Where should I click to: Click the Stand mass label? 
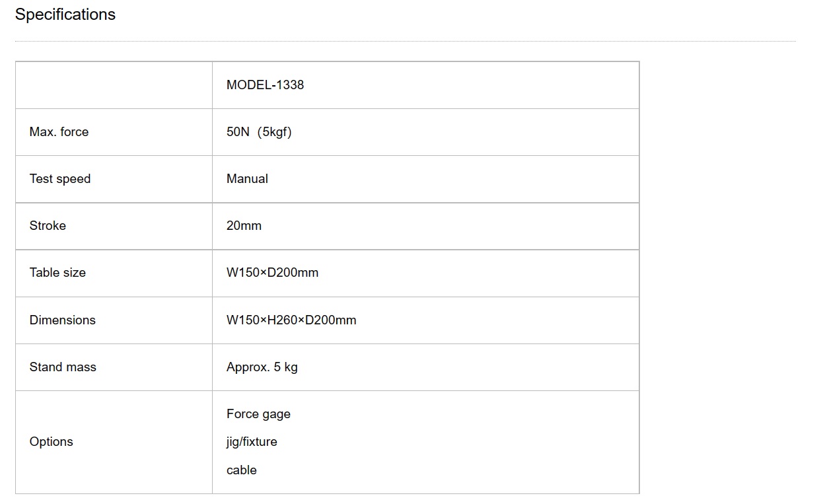(63, 367)
